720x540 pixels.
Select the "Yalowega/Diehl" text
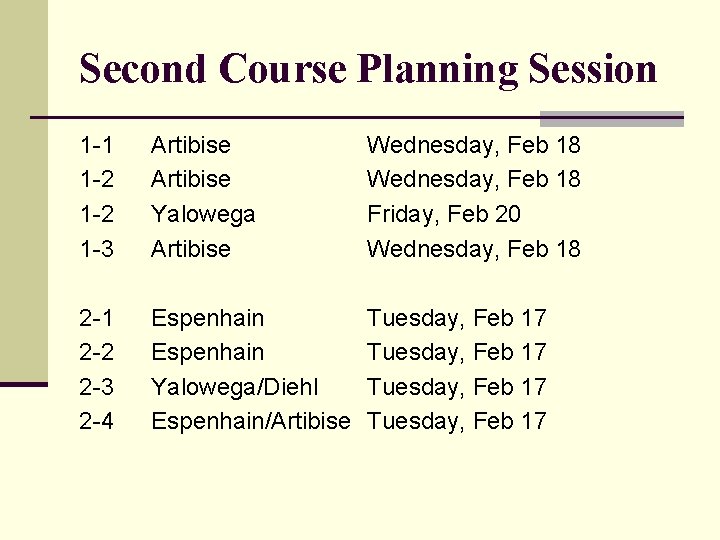234,387
